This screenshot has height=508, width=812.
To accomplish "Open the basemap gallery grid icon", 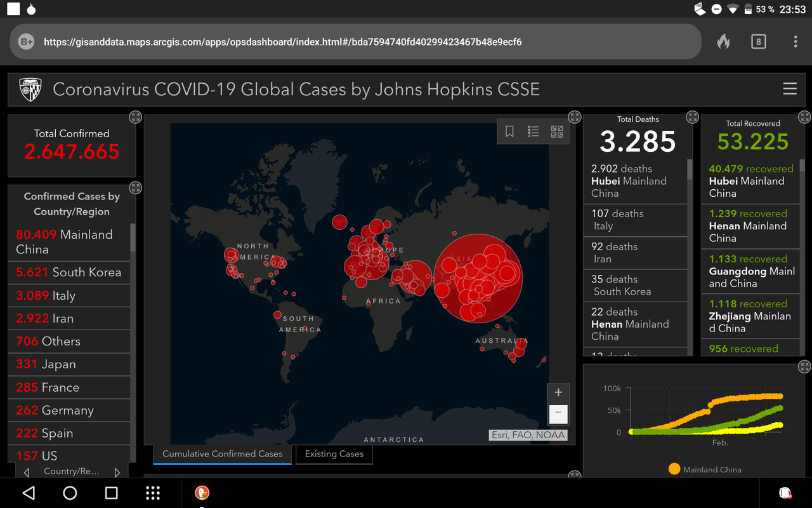I will pos(557,131).
